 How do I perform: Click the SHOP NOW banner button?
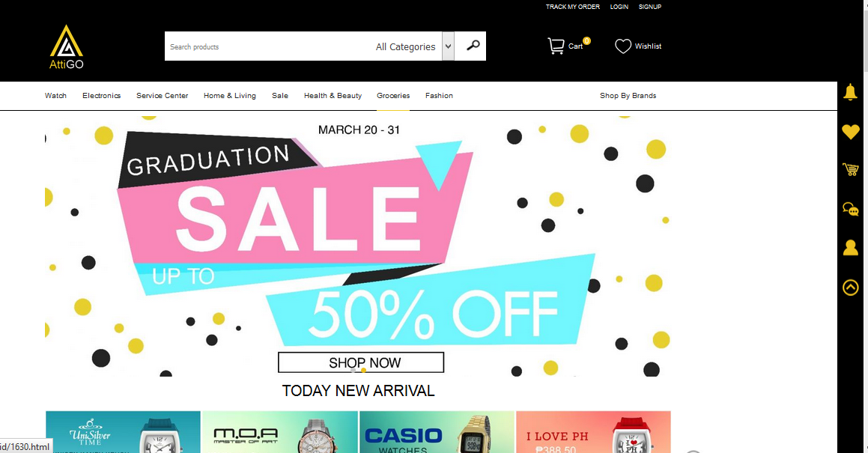361,362
